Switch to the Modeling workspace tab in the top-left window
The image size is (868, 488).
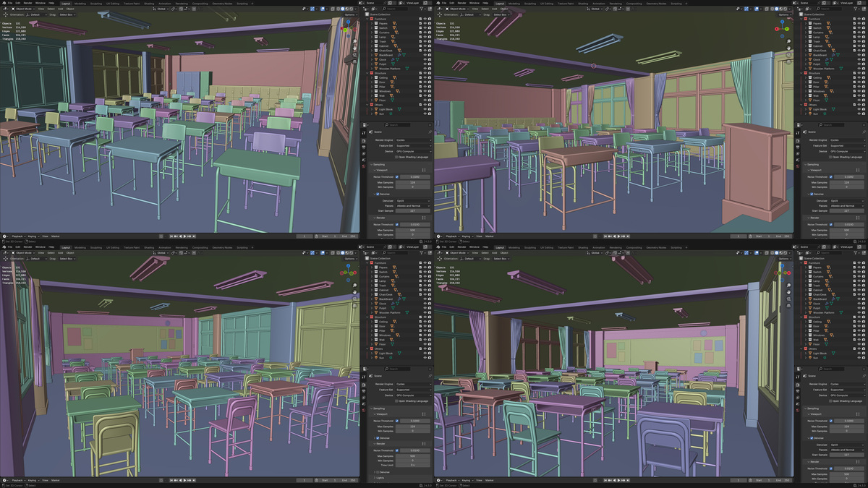(80, 3)
